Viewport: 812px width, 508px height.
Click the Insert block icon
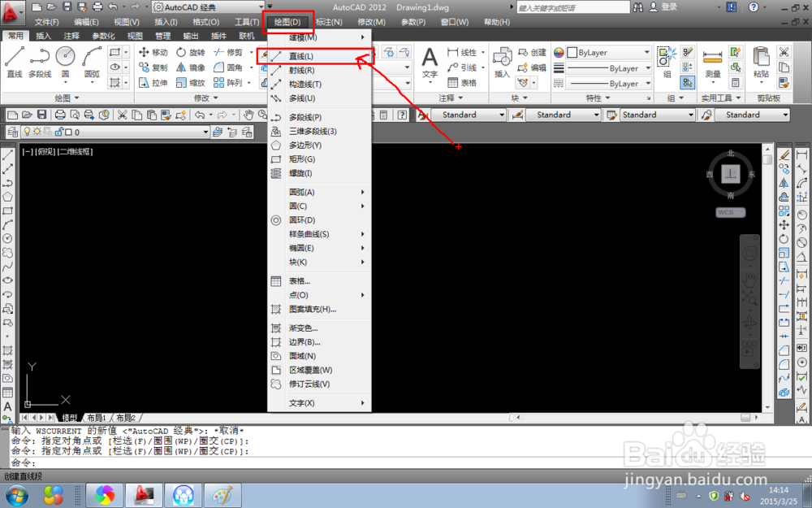coord(502,63)
